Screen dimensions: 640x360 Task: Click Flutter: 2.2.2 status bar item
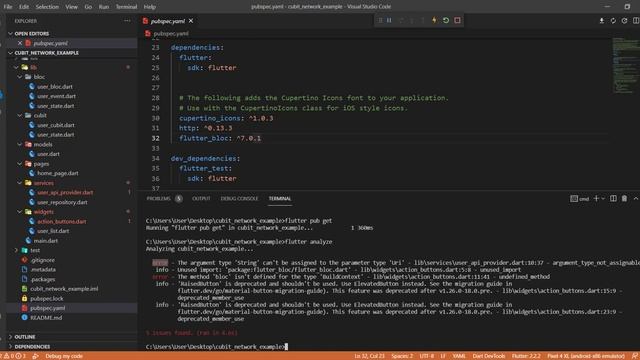tap(526, 356)
